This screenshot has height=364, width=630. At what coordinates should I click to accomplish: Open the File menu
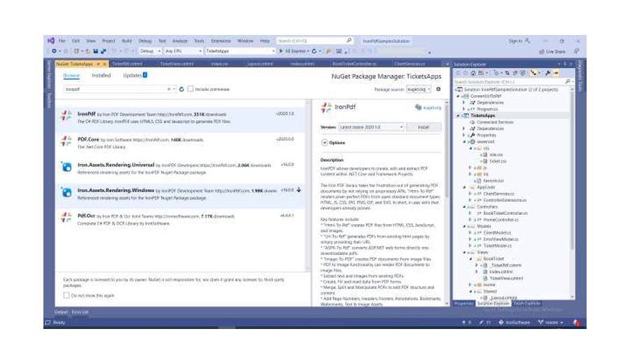point(62,41)
